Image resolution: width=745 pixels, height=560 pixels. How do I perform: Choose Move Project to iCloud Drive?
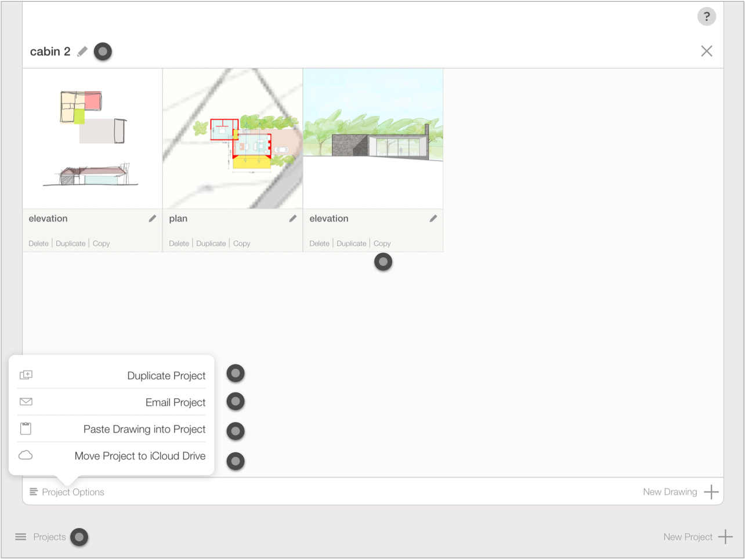click(140, 456)
